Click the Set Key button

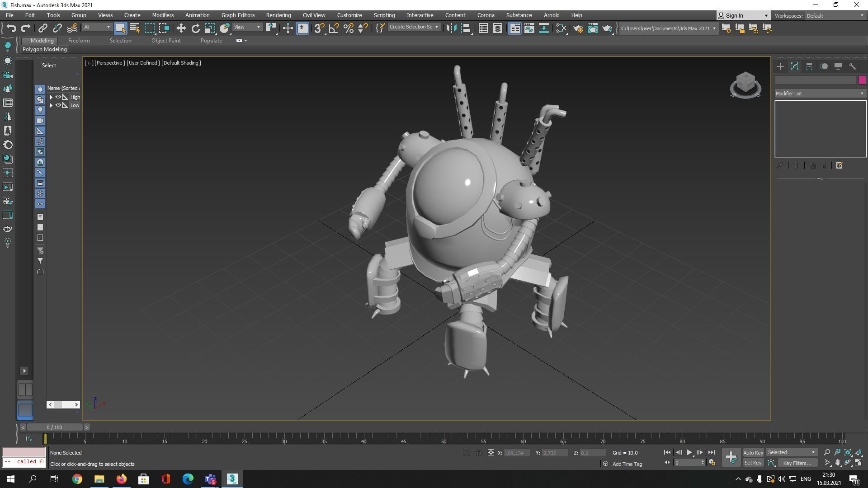753,463
